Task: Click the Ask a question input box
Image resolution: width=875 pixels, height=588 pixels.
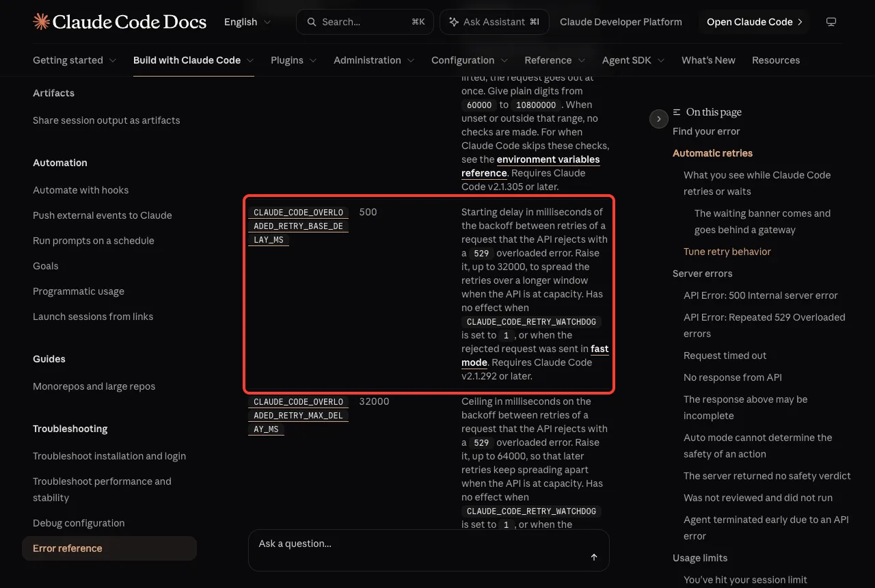Action: [x=429, y=550]
